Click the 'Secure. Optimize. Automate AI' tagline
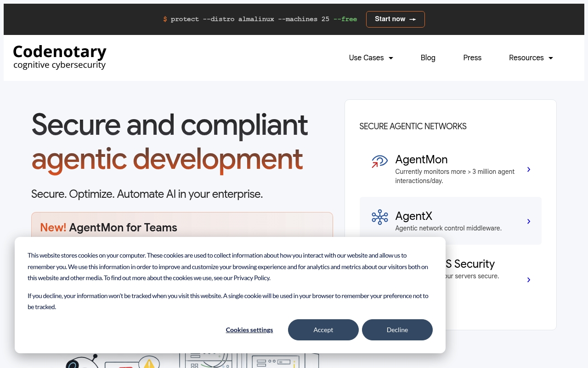The width and height of the screenshot is (588, 368). (x=147, y=194)
